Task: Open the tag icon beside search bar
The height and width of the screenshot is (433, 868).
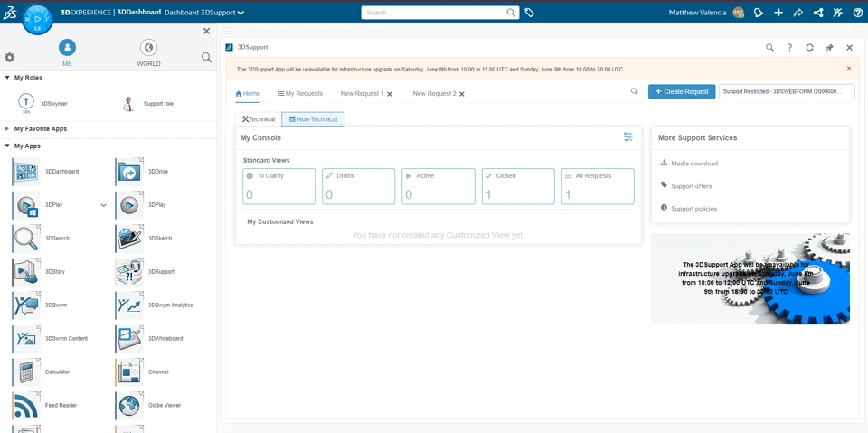Action: point(529,13)
